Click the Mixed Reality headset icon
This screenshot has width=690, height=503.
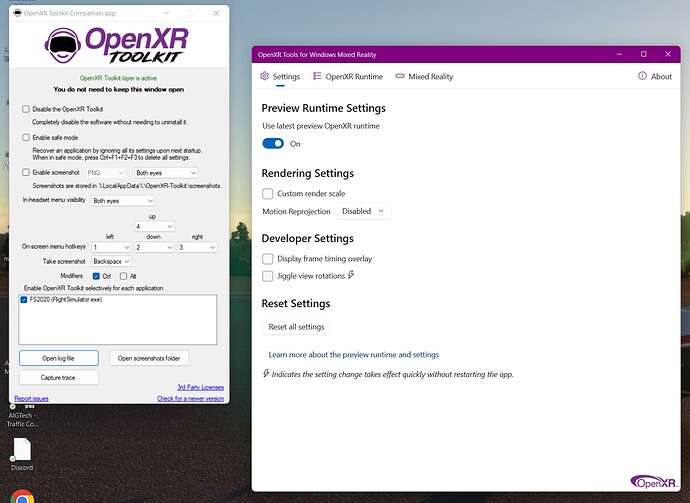click(400, 76)
